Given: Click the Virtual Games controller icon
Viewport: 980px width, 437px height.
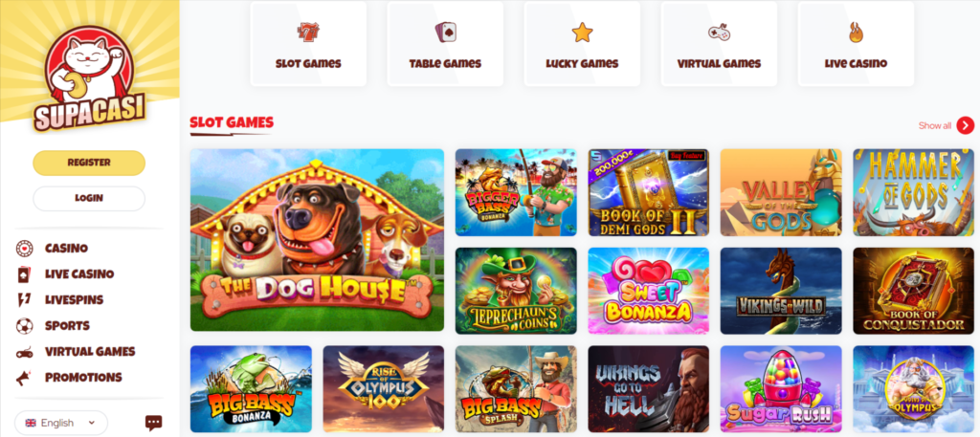Looking at the screenshot, I should coord(719,32).
